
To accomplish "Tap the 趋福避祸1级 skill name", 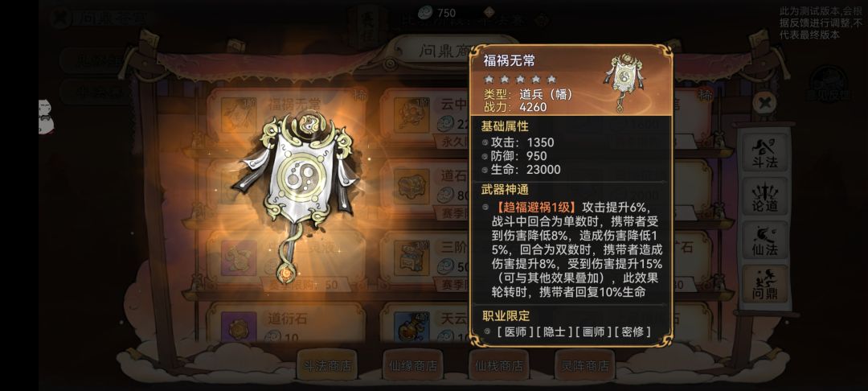I will [x=536, y=207].
